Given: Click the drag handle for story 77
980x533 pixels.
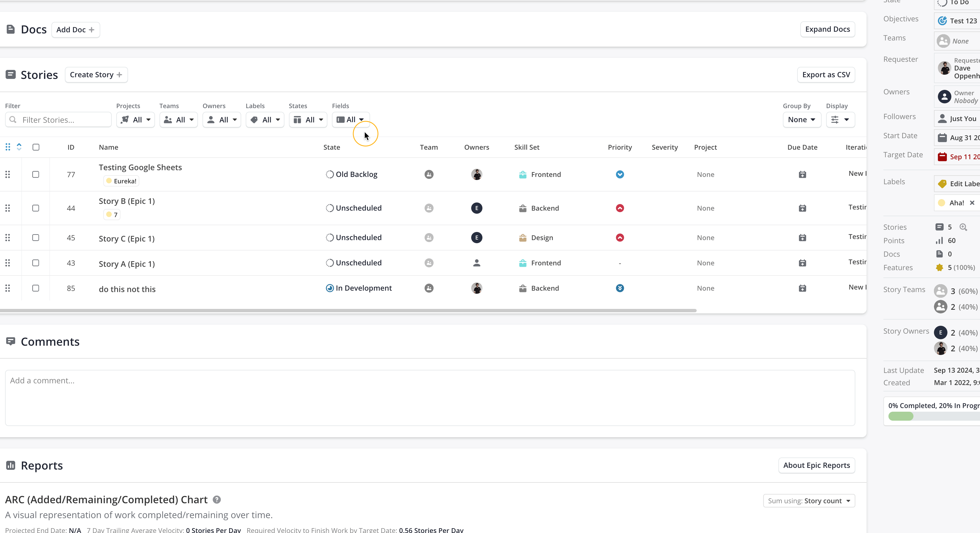Looking at the screenshot, I should [8, 174].
